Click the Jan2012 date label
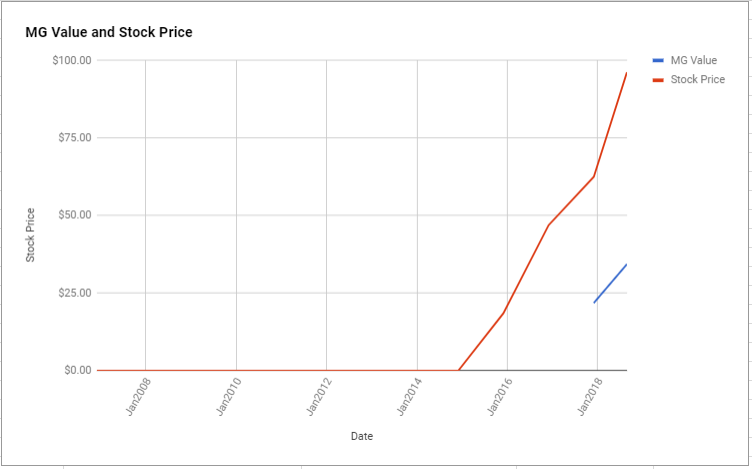This screenshot has height=469, width=752. 319,397
